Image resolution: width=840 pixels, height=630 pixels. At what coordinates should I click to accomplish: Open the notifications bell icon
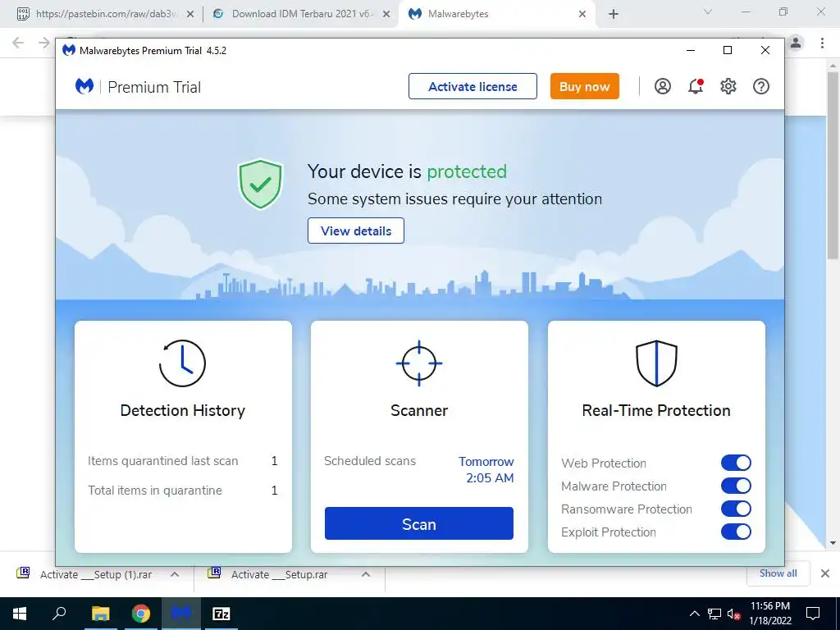click(x=696, y=86)
